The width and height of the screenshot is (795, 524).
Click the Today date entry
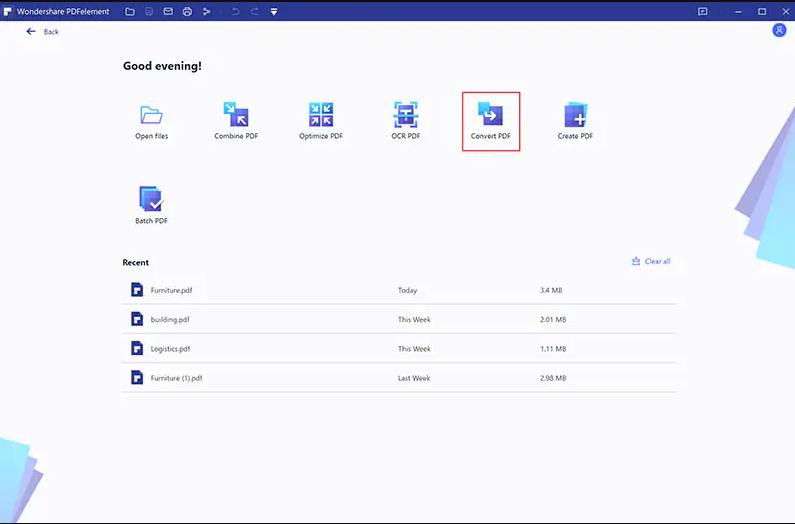pyautogui.click(x=408, y=290)
